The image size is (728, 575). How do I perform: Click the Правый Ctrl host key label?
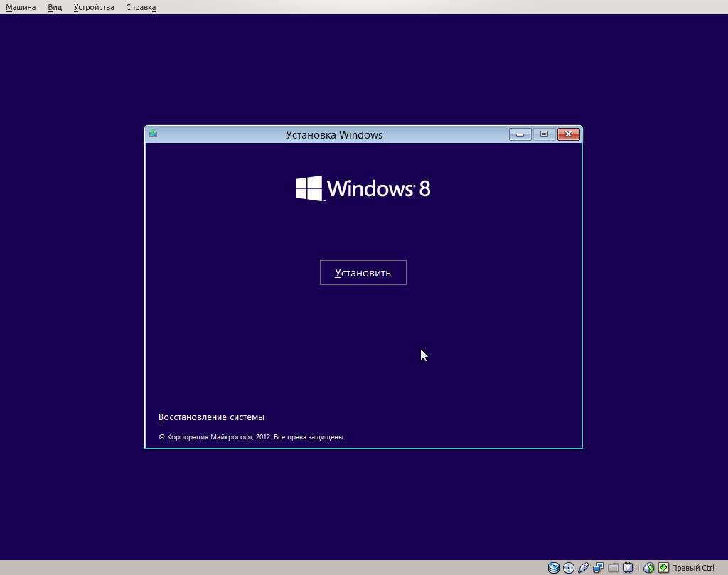click(x=692, y=566)
